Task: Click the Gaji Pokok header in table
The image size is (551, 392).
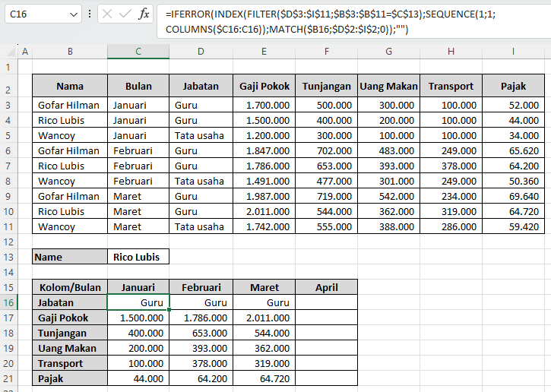Action: coord(263,86)
